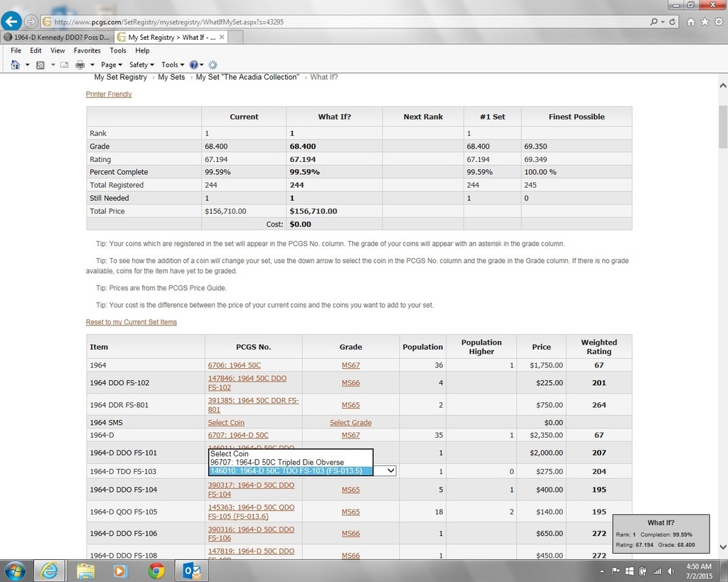Open the '6706: 1964 50C' coin link

(235, 365)
